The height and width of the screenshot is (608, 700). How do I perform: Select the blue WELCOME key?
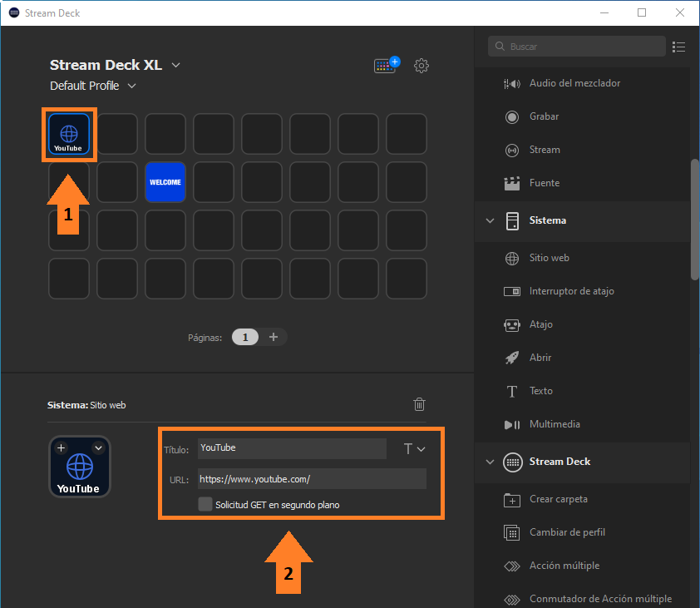(165, 182)
